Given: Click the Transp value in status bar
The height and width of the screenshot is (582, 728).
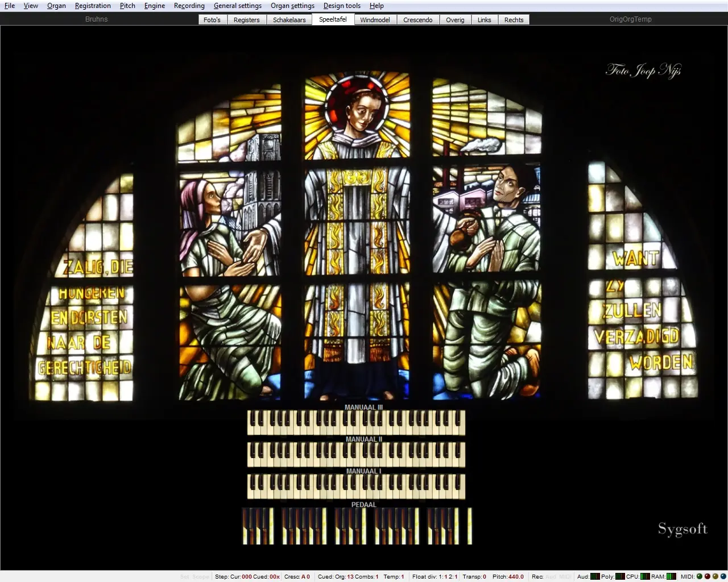Looking at the screenshot, I should tap(484, 576).
